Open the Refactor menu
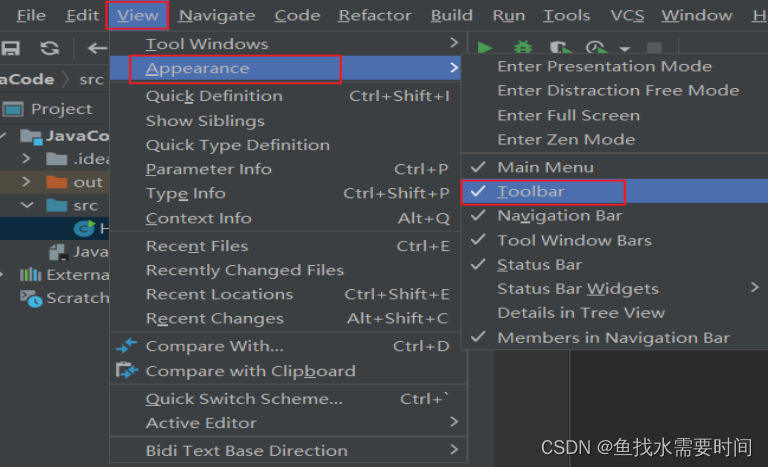This screenshot has height=467, width=768. pyautogui.click(x=375, y=15)
